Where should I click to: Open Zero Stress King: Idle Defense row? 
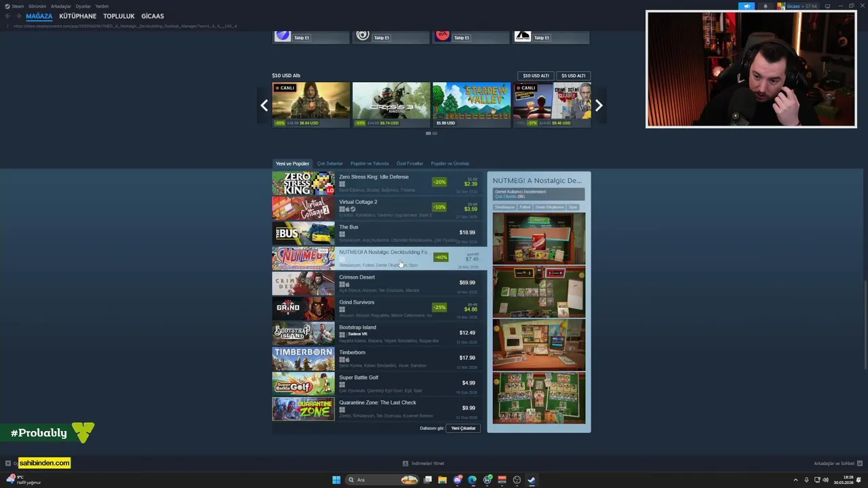[x=376, y=183]
